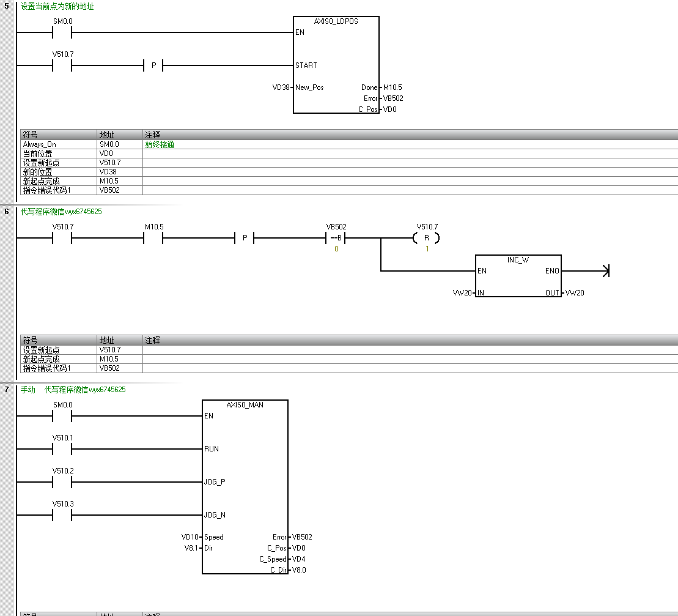
Task: Click the P edge contact in network 5
Action: [x=153, y=65]
